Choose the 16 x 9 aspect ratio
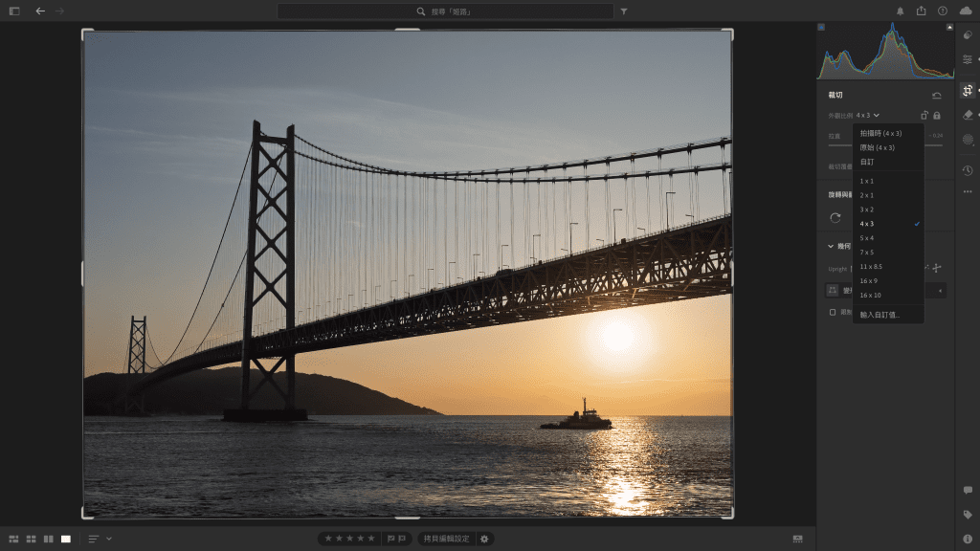980x551 pixels. coord(868,280)
